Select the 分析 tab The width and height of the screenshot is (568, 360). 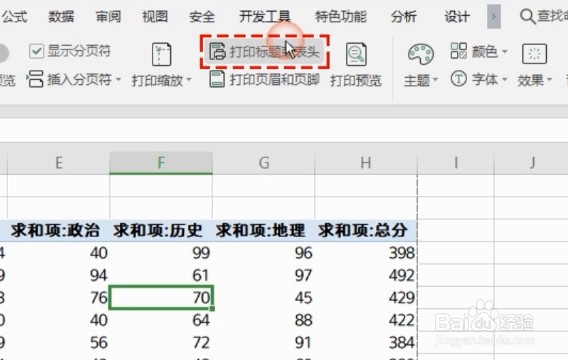coord(404,17)
